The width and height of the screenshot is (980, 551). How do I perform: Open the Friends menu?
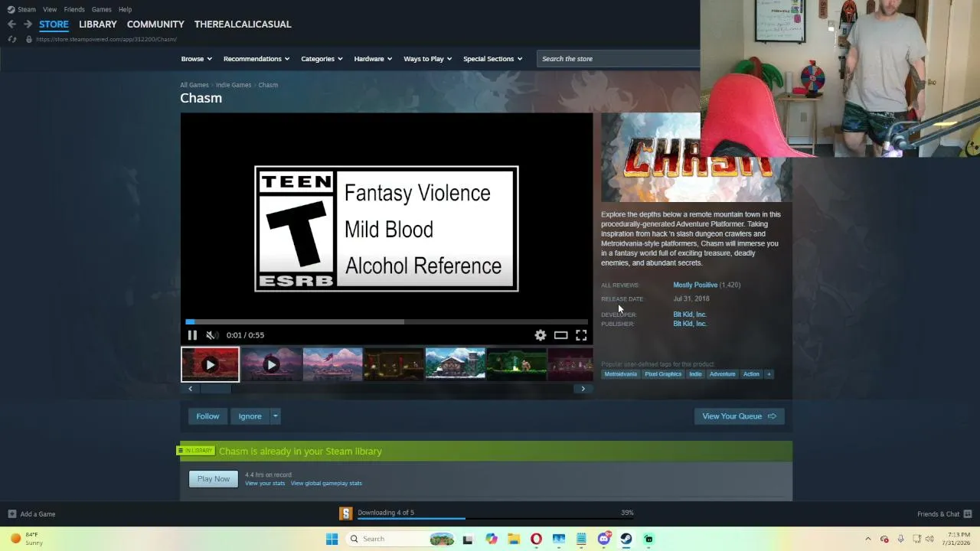click(74, 9)
